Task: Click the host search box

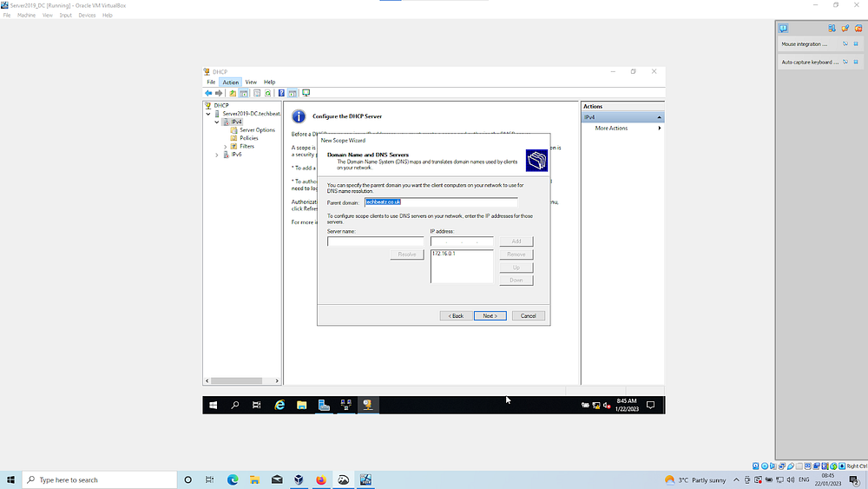Action: (x=100, y=480)
